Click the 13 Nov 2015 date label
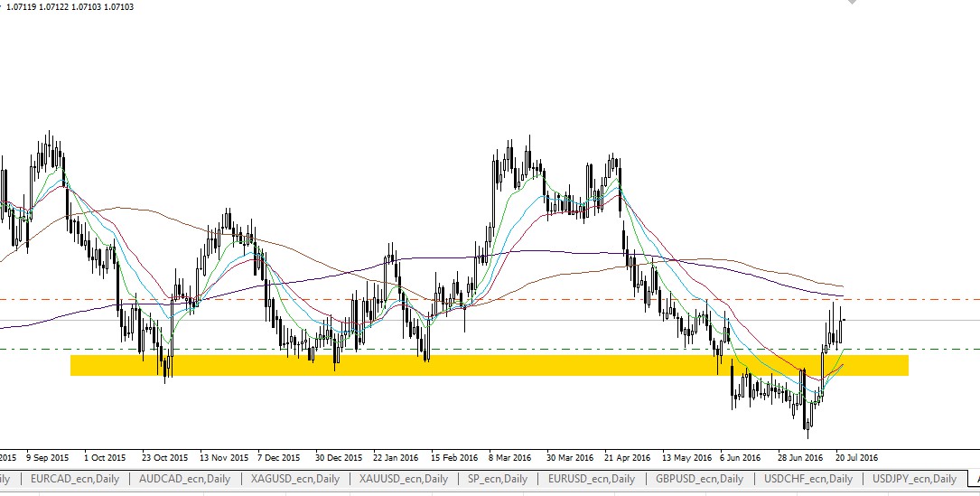This screenshot has width=980, height=496. click(x=224, y=458)
